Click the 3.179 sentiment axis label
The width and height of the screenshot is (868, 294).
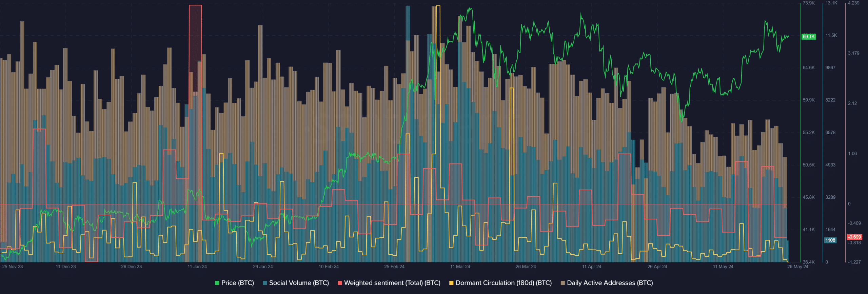coord(854,53)
